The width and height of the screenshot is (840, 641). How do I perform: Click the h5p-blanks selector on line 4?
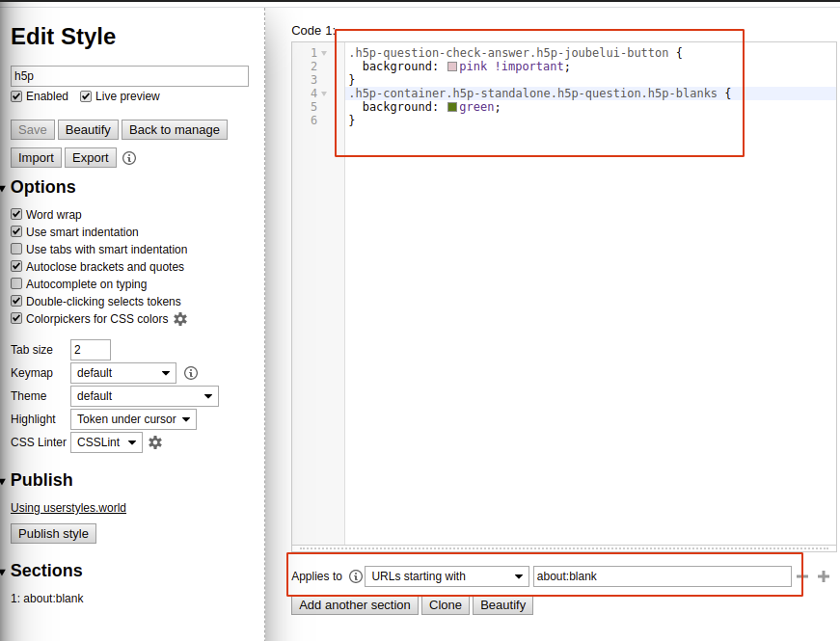click(x=679, y=93)
